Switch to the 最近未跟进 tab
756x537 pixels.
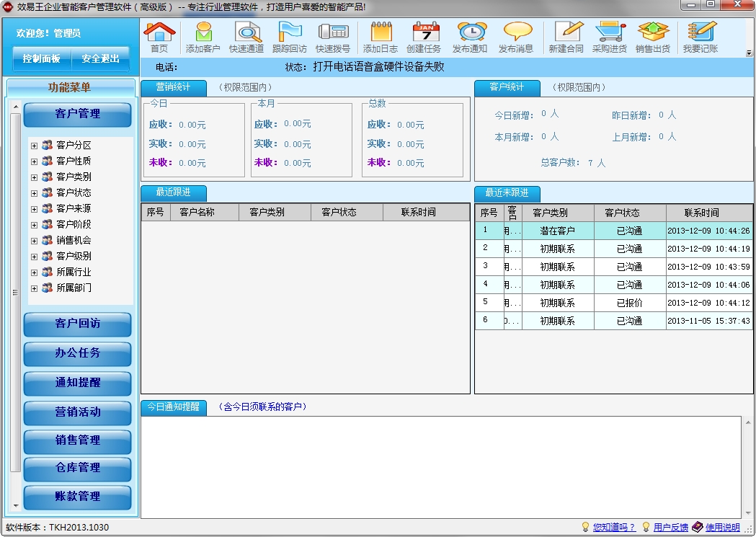coord(507,193)
